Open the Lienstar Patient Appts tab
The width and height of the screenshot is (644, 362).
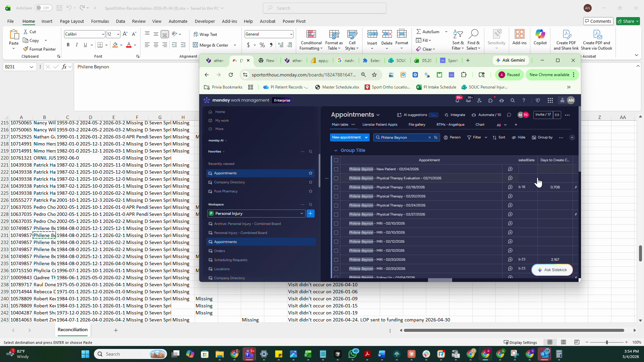[380, 125]
